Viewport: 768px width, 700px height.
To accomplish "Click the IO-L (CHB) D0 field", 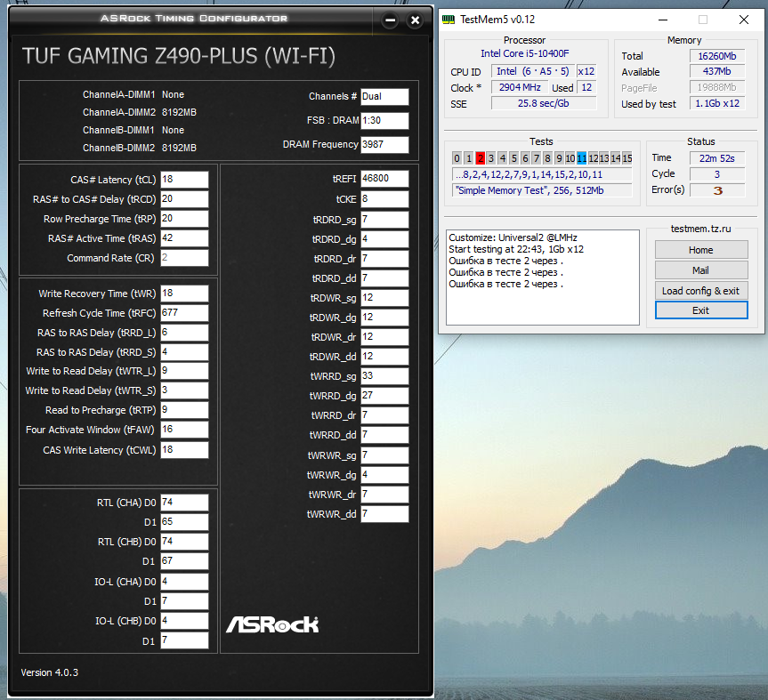I will pos(184,621).
